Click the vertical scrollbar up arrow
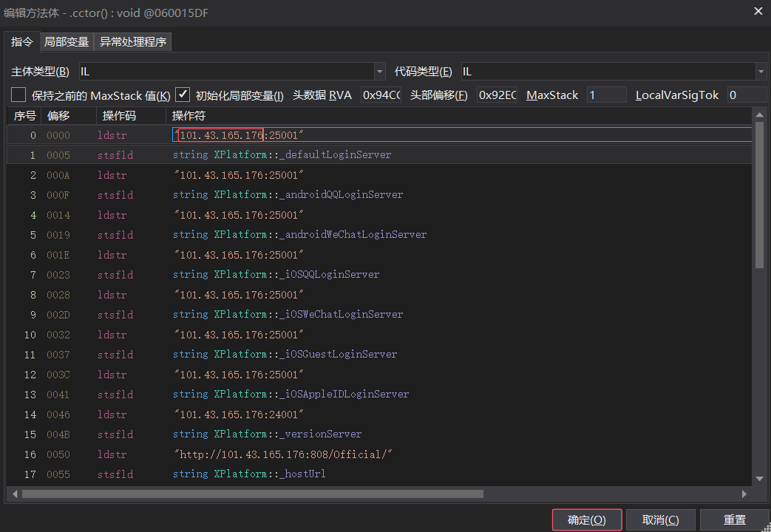Image resolution: width=771 pixels, height=532 pixels. tap(759, 115)
